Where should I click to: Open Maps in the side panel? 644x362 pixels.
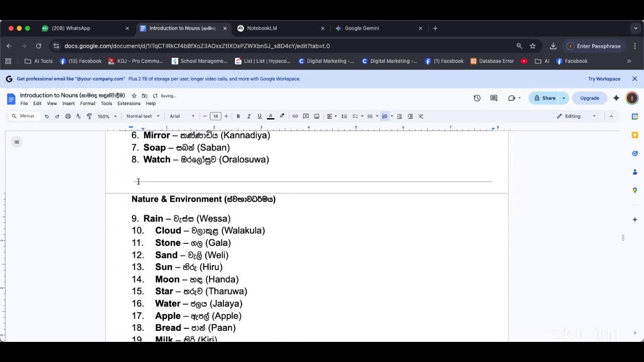(x=634, y=191)
